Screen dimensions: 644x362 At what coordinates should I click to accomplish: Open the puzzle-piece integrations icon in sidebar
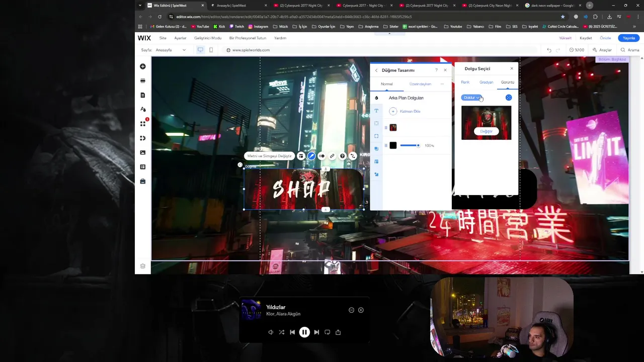pos(143,138)
